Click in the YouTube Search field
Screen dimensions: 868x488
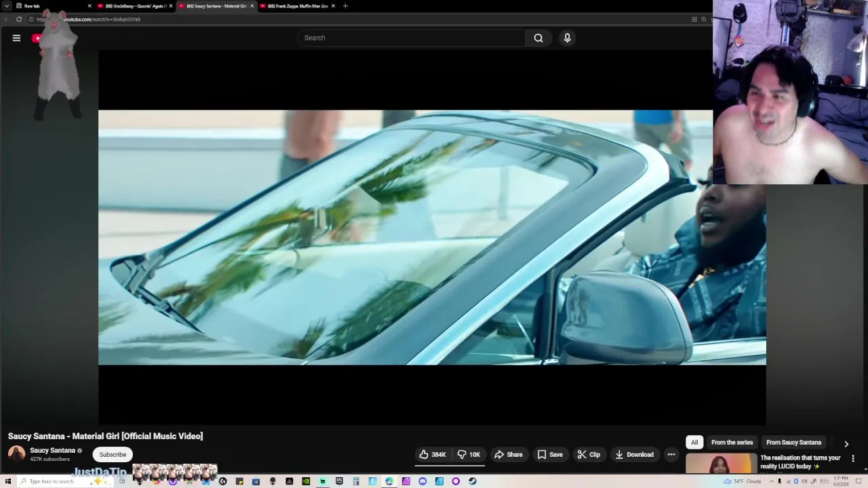click(412, 38)
